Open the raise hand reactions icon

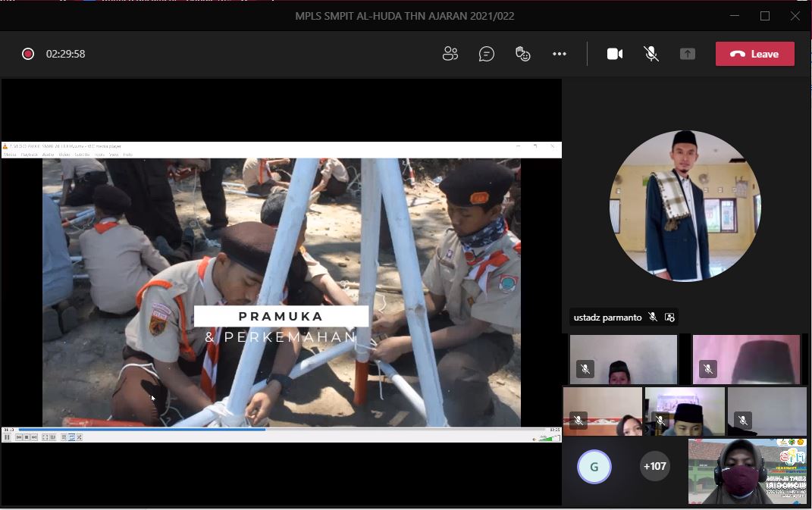(x=522, y=54)
